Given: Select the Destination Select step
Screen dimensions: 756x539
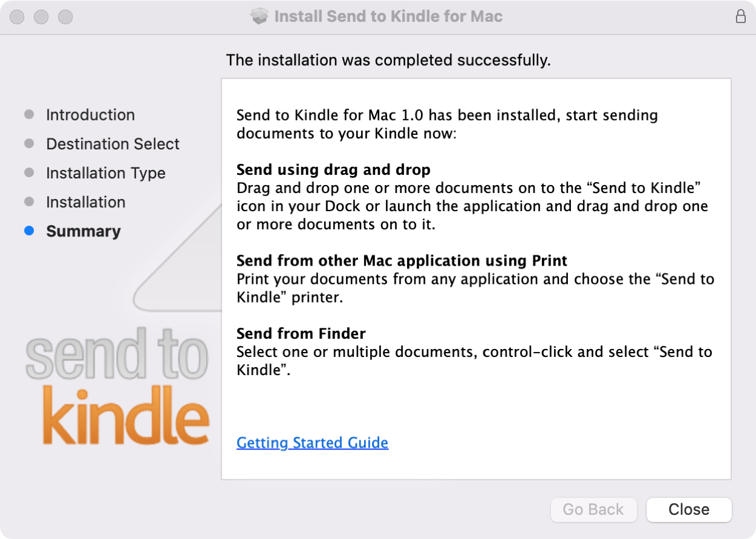Looking at the screenshot, I should tap(112, 144).
